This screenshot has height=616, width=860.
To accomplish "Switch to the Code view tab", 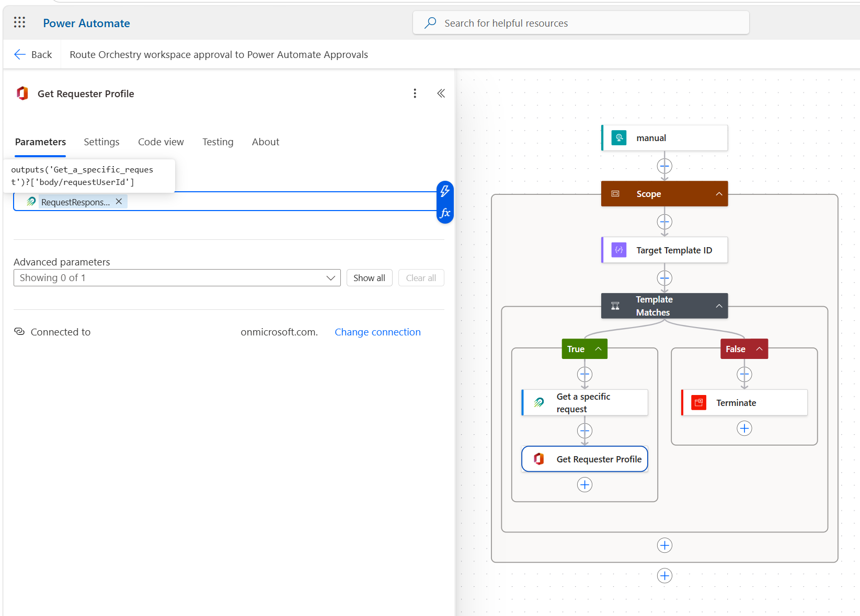I will pyautogui.click(x=161, y=142).
